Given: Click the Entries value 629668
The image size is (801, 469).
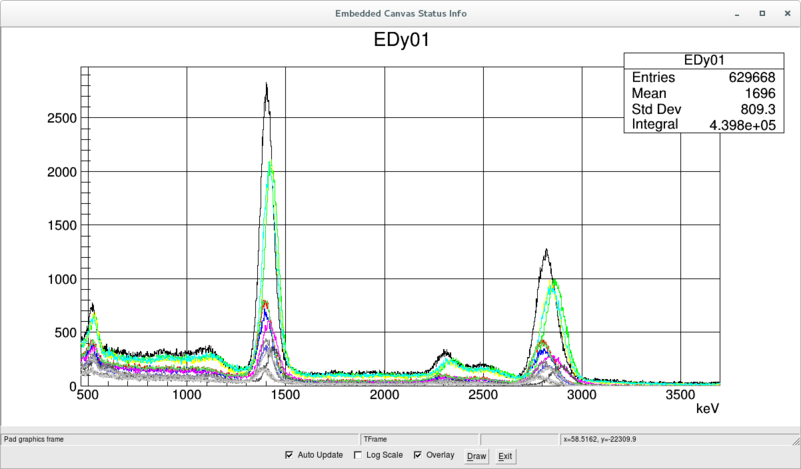Looking at the screenshot, I should tap(752, 77).
